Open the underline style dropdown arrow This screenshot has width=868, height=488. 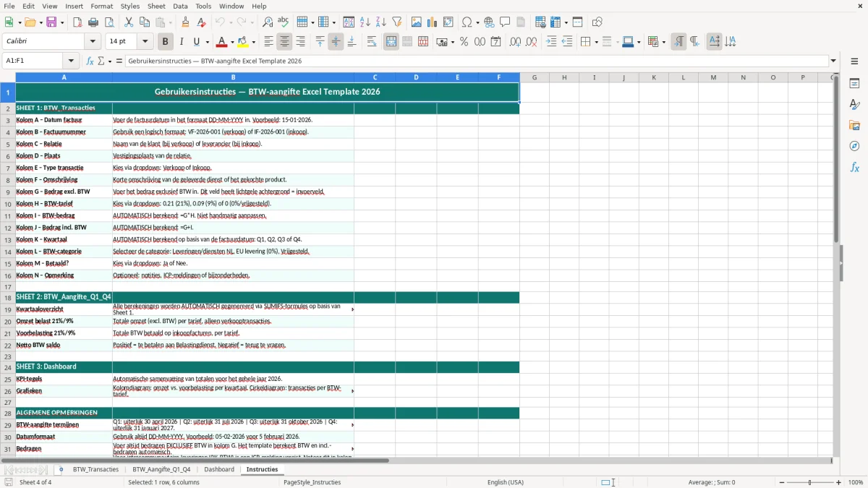[x=207, y=42]
